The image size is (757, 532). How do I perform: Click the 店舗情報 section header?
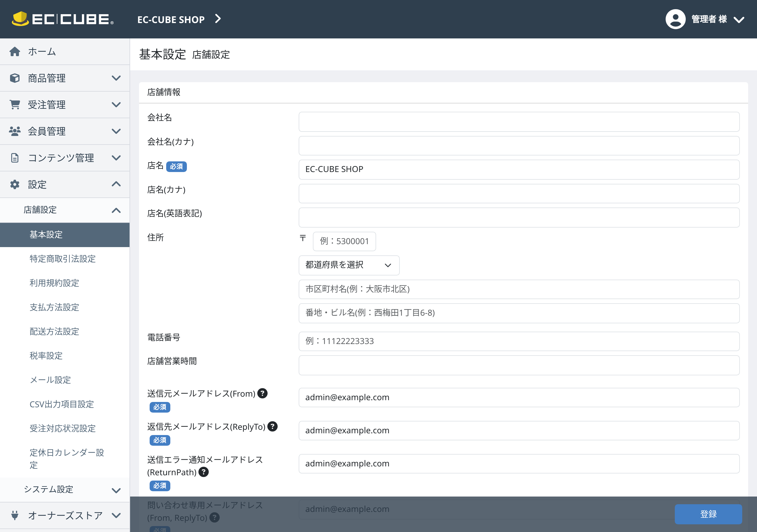(x=164, y=92)
